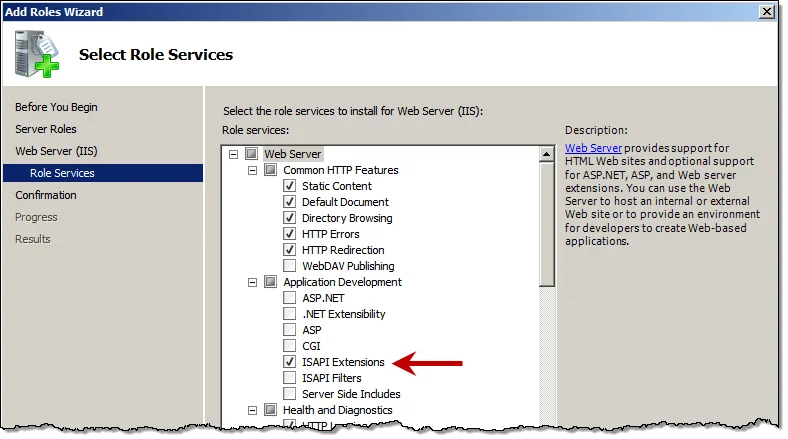Collapse the Common HTTP Features node

[x=252, y=170]
